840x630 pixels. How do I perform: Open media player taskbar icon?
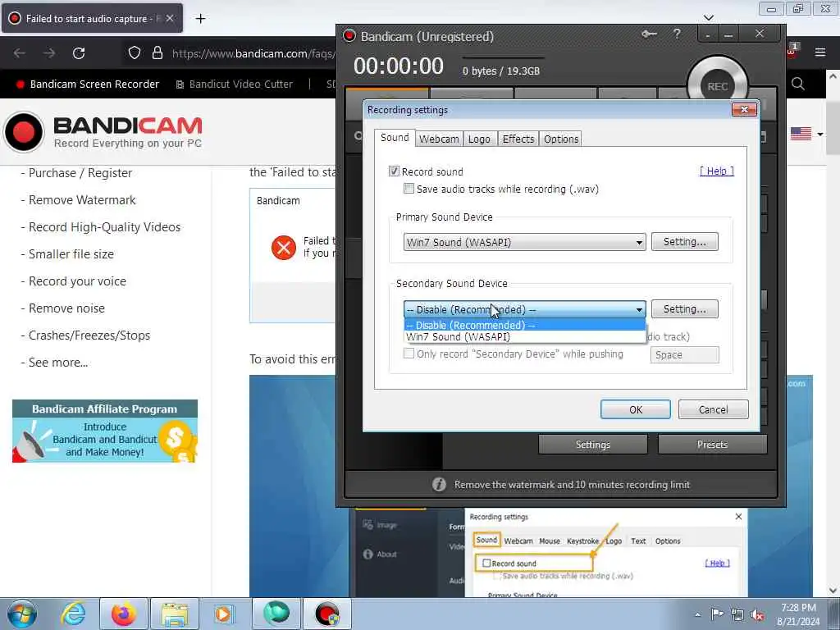click(x=223, y=614)
